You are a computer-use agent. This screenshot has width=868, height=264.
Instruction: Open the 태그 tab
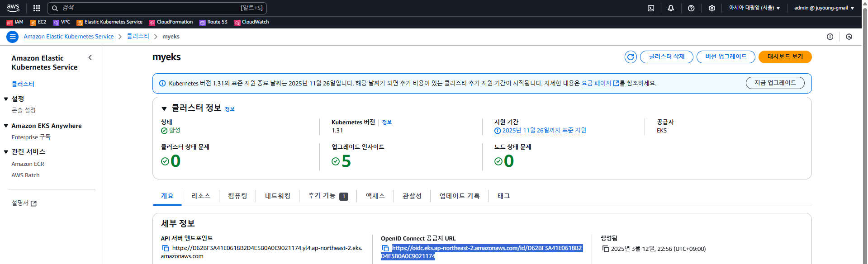(x=504, y=196)
